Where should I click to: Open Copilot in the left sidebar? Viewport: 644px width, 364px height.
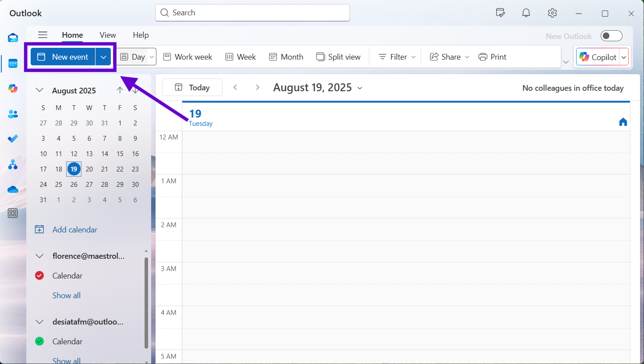13,89
